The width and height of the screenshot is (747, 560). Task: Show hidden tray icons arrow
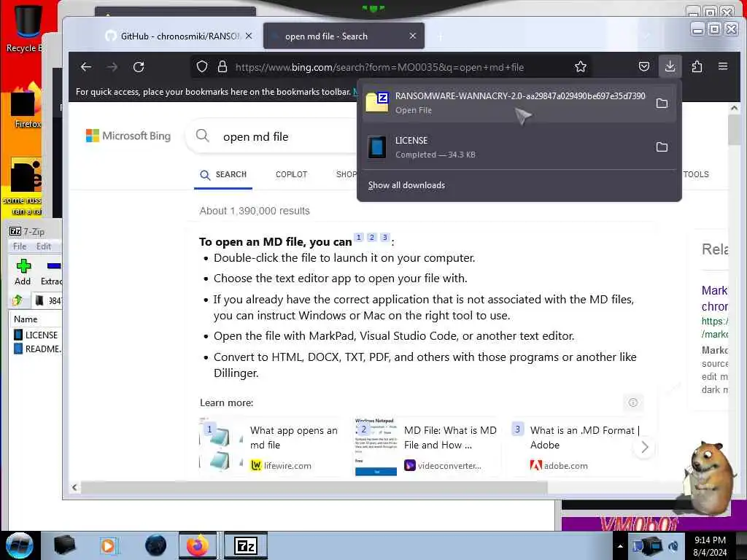pos(620,545)
